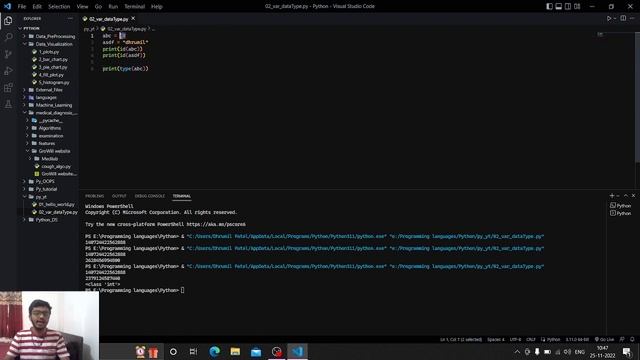This screenshot has height=360, width=640.
Task: Click the Run Python File play button
Action: coord(609,18)
